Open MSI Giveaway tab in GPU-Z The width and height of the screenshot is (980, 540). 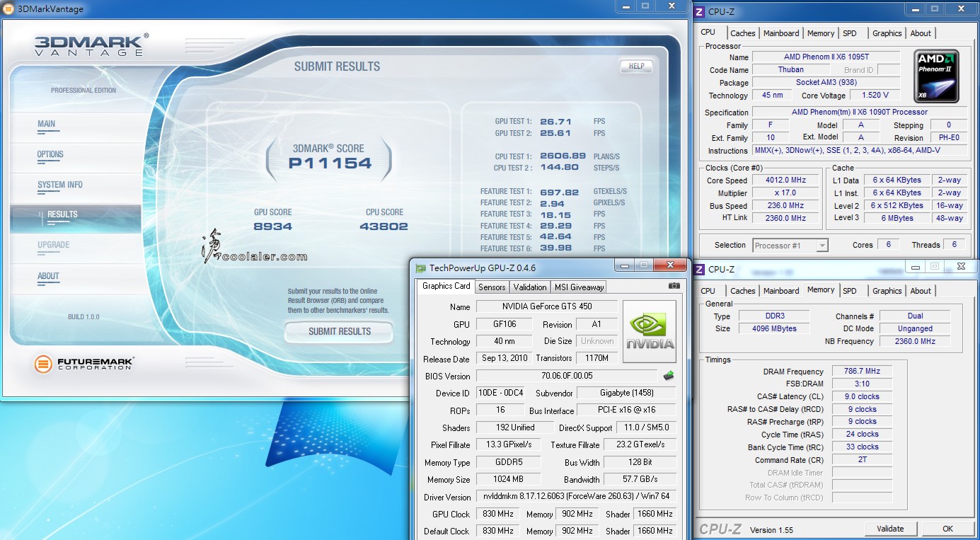pyautogui.click(x=579, y=287)
